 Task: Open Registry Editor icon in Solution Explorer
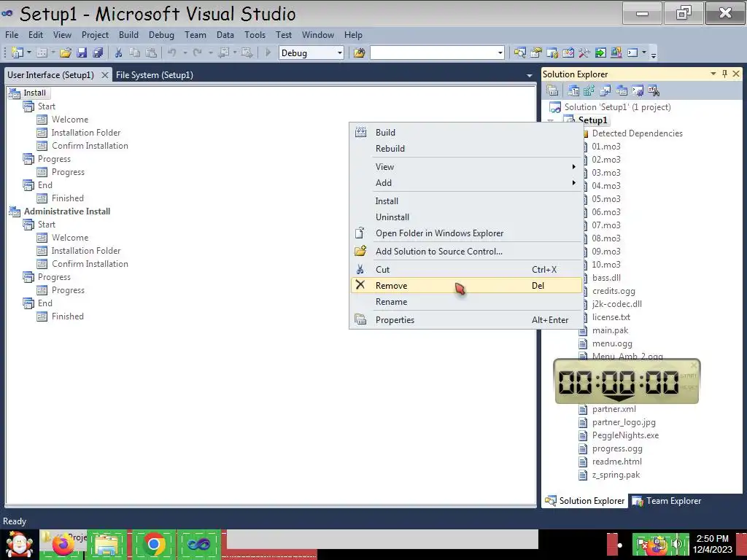[x=589, y=90]
